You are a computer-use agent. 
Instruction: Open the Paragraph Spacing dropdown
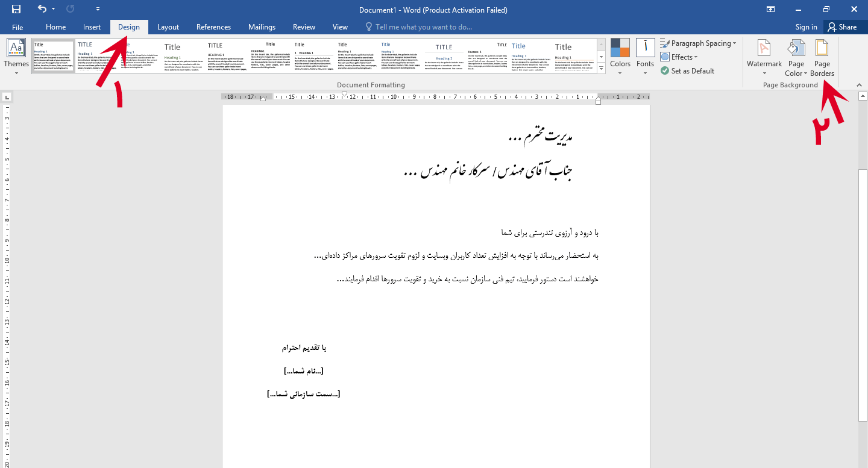[x=698, y=43]
